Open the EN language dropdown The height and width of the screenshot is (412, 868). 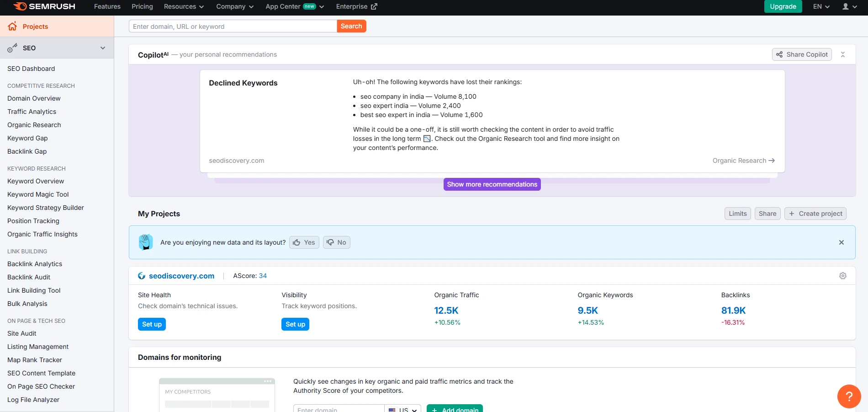820,6
